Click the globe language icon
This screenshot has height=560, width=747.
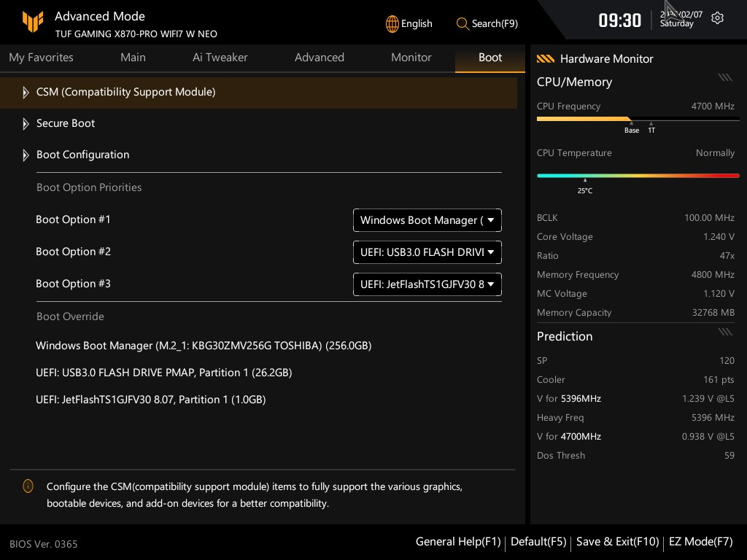[x=392, y=23]
